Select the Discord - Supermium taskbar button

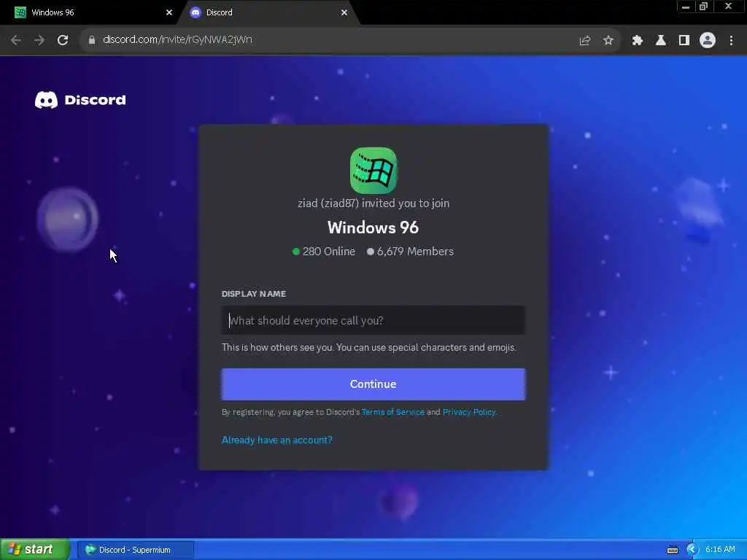(x=135, y=550)
